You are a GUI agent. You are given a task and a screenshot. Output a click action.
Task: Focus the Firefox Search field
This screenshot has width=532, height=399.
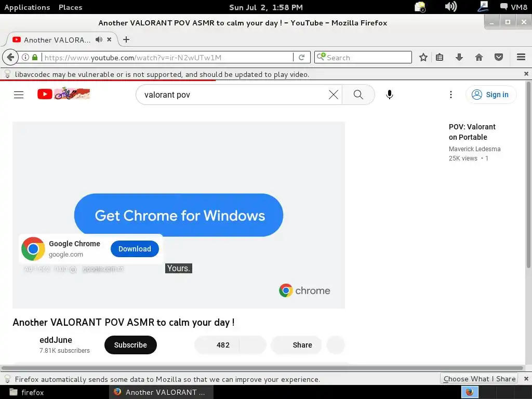click(363, 57)
